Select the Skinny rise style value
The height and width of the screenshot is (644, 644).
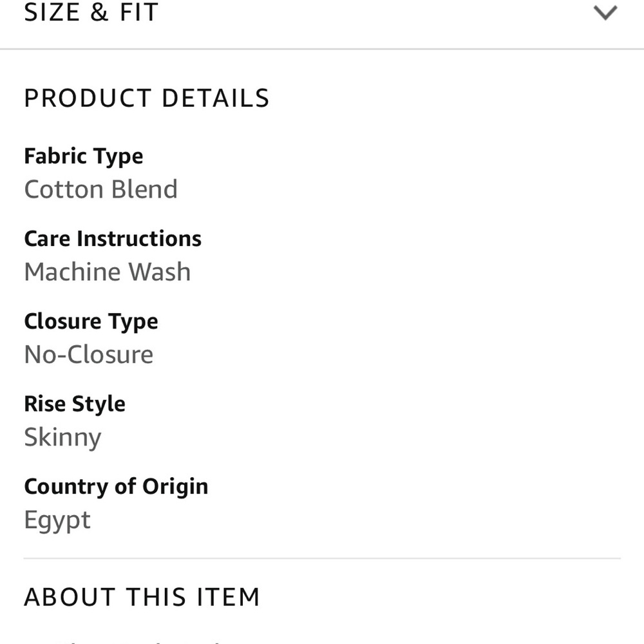point(62,437)
